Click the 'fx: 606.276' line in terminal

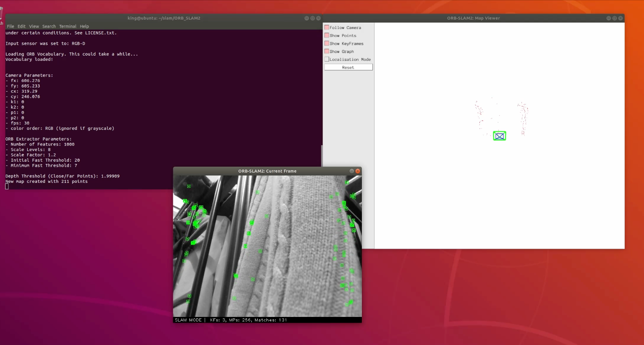tap(23, 81)
